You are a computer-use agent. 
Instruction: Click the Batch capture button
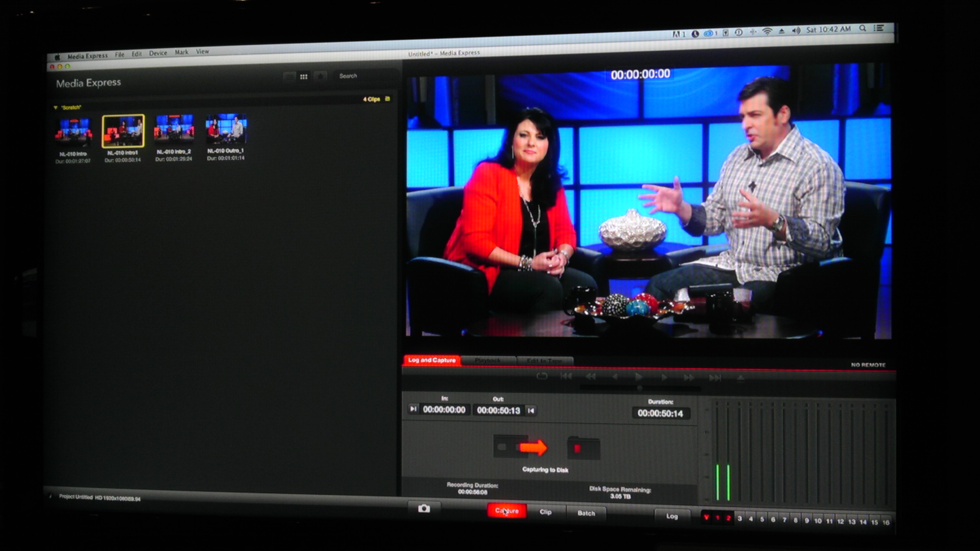coord(586,513)
